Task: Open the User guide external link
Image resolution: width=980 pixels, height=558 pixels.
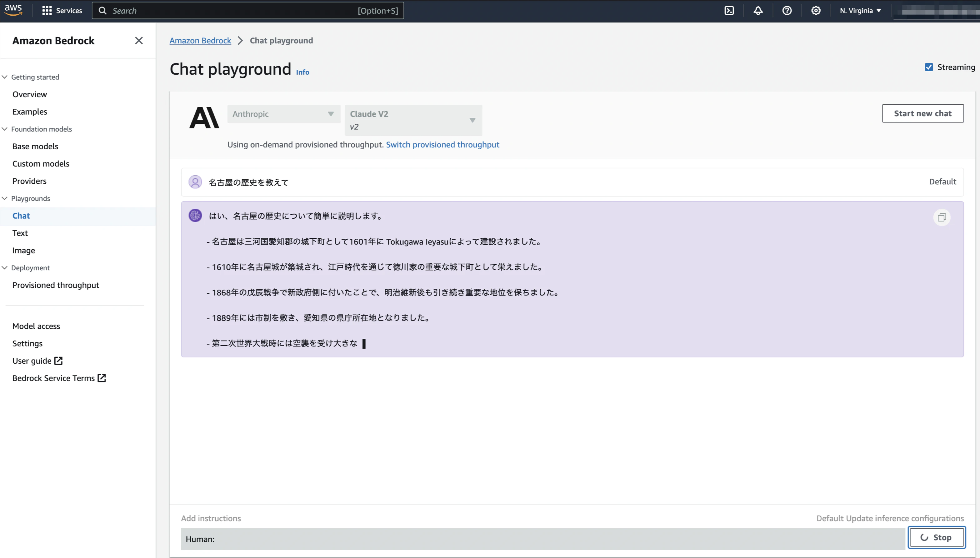Action: coord(37,361)
